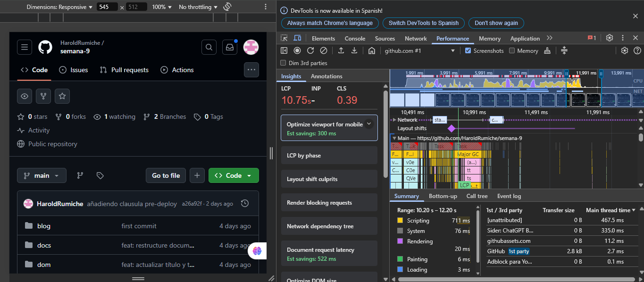644x282 pixels.
Task: Uncheck the Screenshots checkbox
Action: [x=468, y=51]
